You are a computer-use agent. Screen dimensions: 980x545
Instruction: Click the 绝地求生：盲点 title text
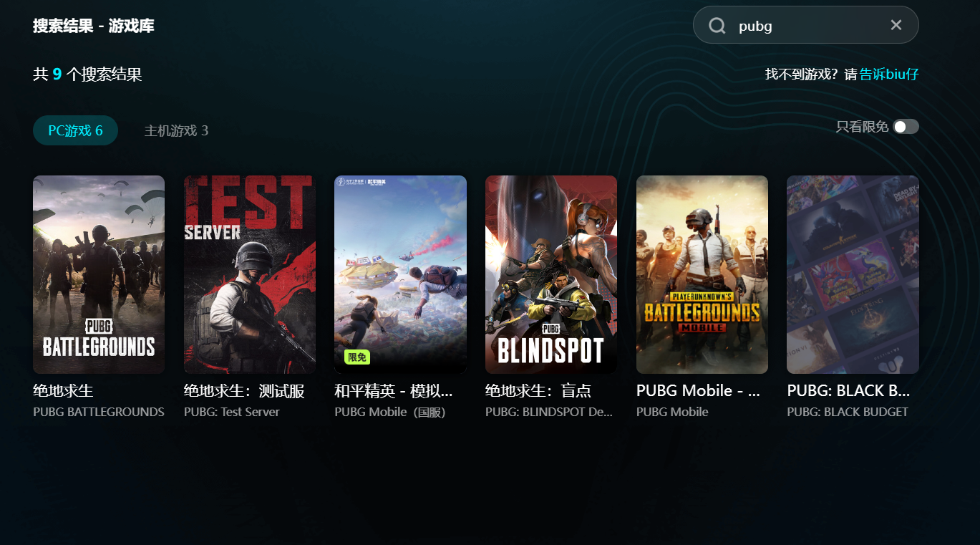[x=538, y=391]
